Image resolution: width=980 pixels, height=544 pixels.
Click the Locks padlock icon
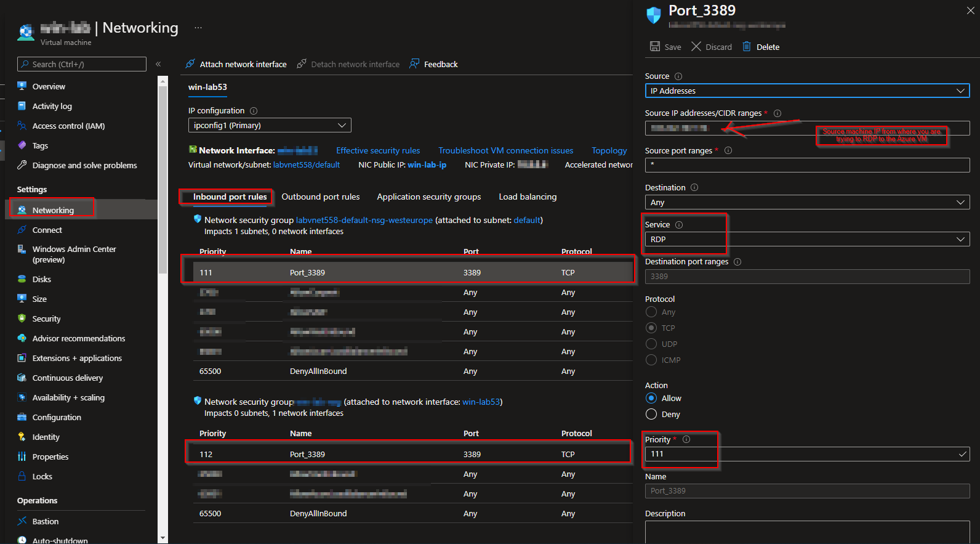click(x=22, y=476)
